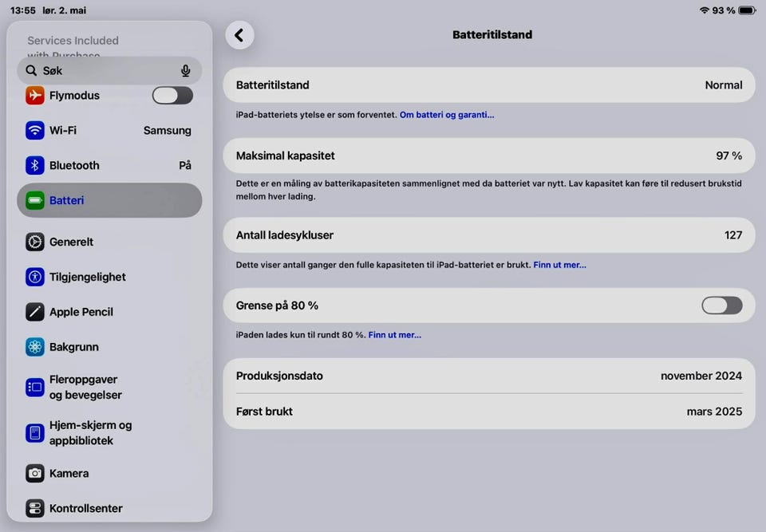The height and width of the screenshot is (532, 766).
Task: Open Kontrollsenter via its icon
Action: point(34,509)
